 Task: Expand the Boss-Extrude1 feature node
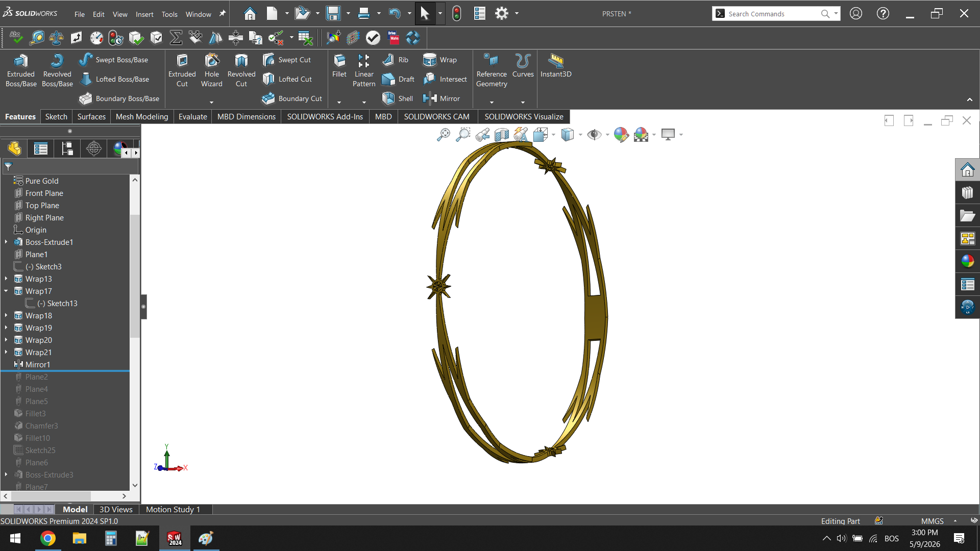point(6,242)
